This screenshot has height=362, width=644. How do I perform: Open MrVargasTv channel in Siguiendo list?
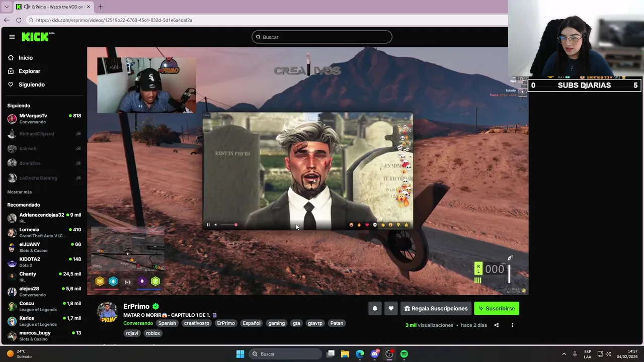tap(44, 119)
